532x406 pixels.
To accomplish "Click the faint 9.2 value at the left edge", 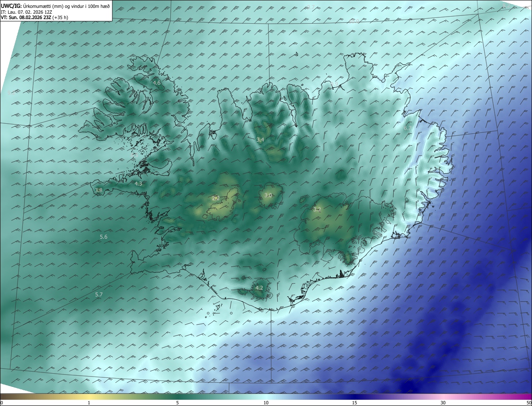I will click(11, 93).
